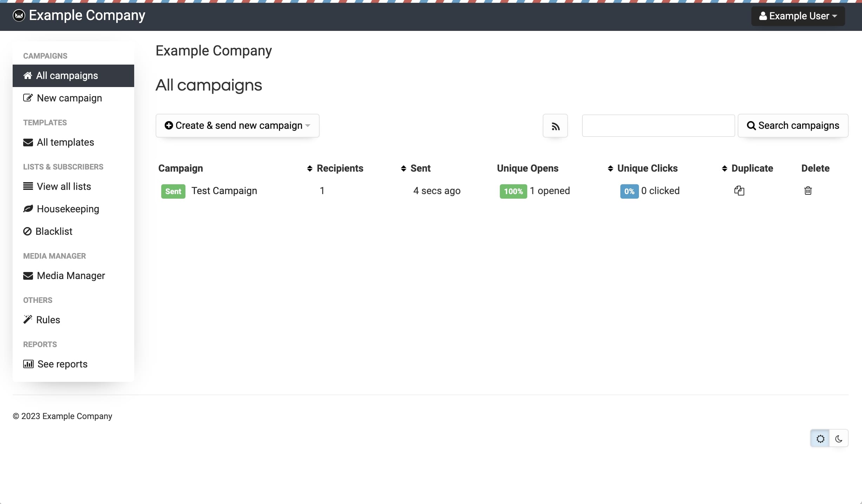Click the leaf icon for Housekeeping
This screenshot has width=862, height=504.
click(28, 209)
